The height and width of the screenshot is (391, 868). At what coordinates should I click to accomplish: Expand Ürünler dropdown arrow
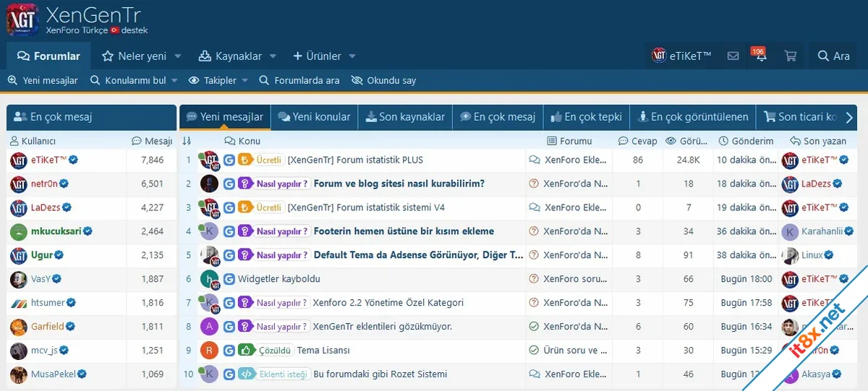352,56
